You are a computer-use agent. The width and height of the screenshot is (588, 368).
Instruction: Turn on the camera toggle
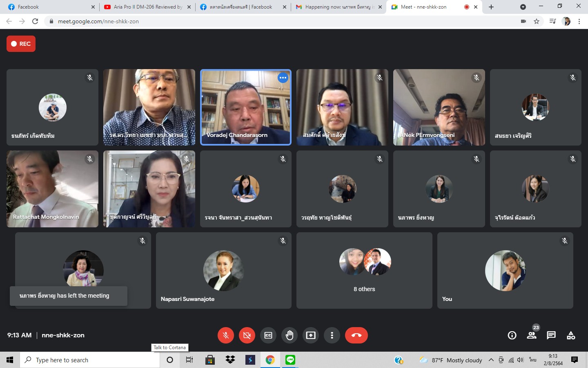(x=247, y=335)
